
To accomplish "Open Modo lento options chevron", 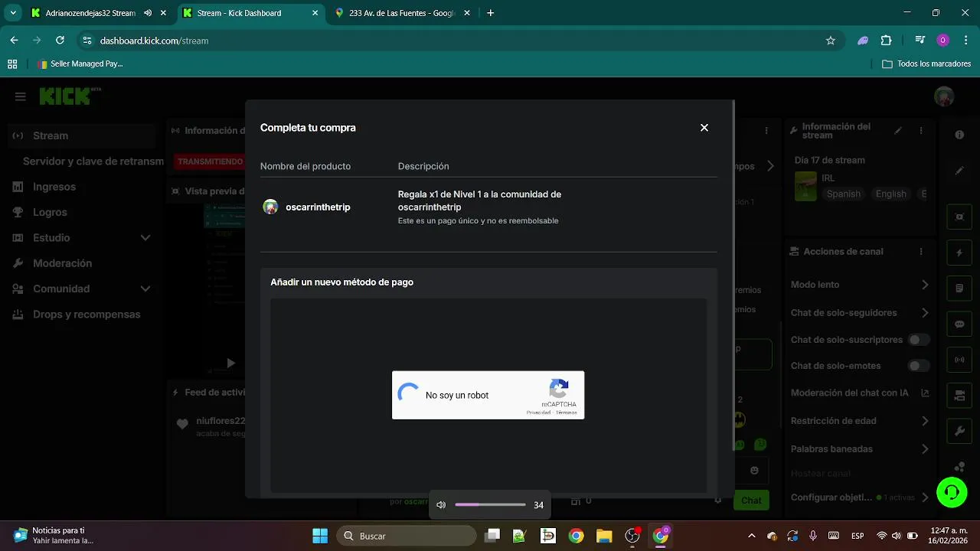I will pos(925,285).
